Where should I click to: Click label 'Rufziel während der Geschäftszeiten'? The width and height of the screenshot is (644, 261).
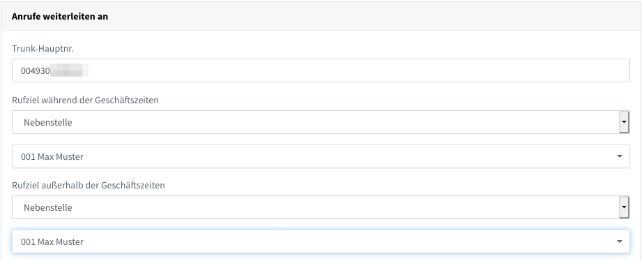tap(85, 100)
